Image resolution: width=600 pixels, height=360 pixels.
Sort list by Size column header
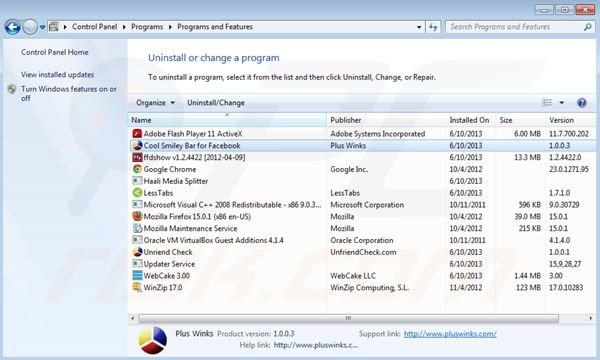(x=521, y=120)
